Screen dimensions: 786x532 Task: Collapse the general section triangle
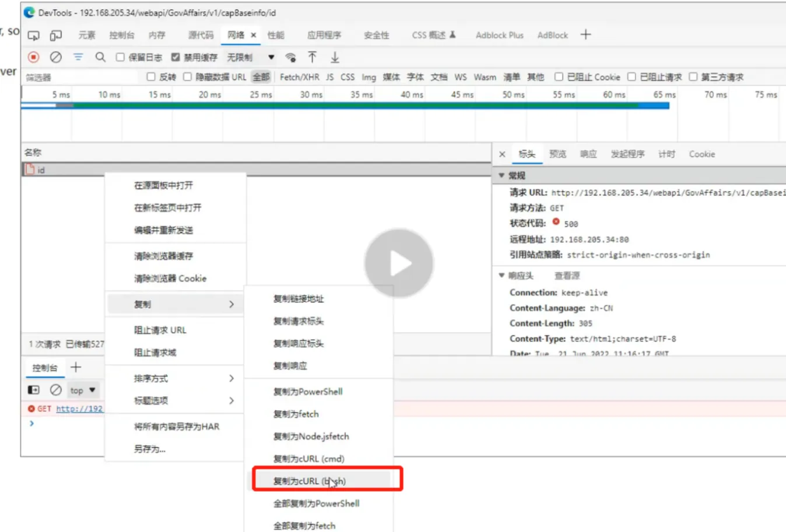pos(501,175)
